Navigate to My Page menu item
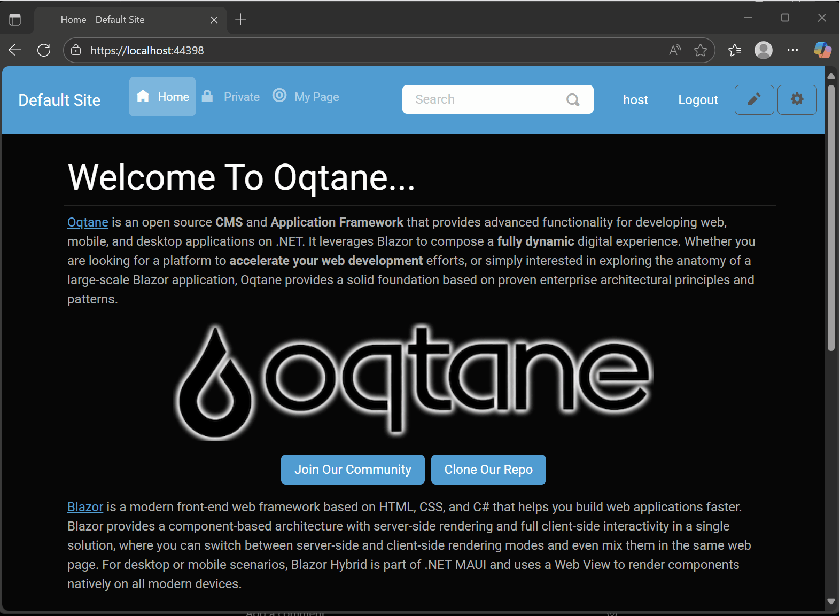Image resolution: width=840 pixels, height=616 pixels. (x=316, y=97)
